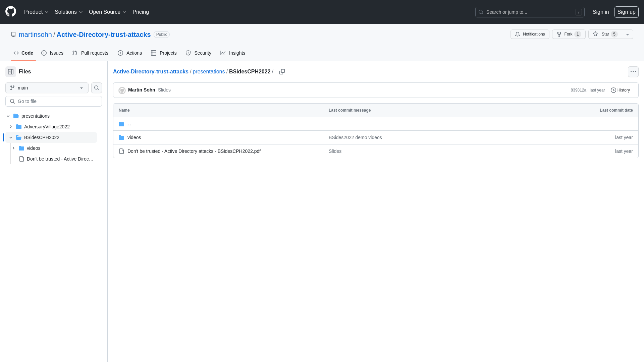Open the Projects tab

tap(164, 53)
